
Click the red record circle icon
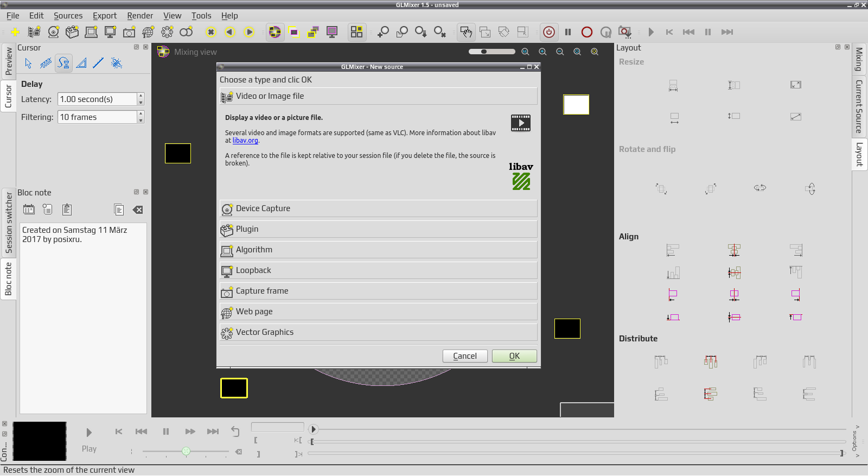tap(586, 32)
